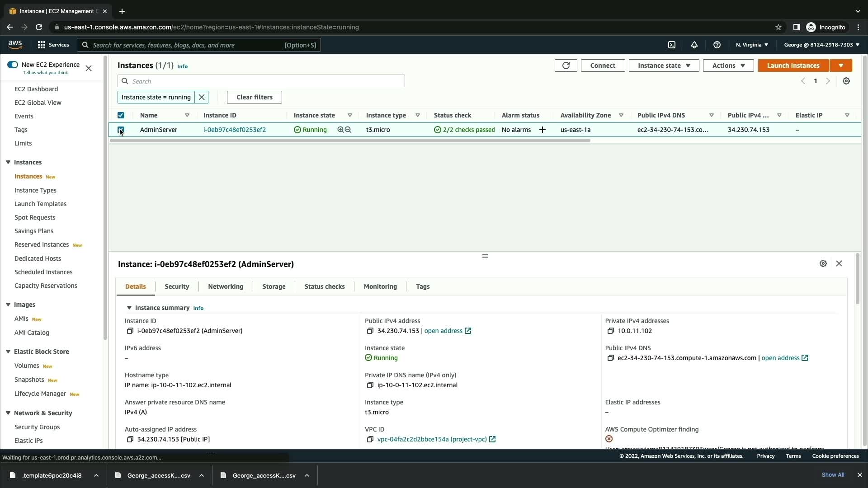Click the Clear filters button
This screenshot has width=868, height=488.
click(x=254, y=97)
